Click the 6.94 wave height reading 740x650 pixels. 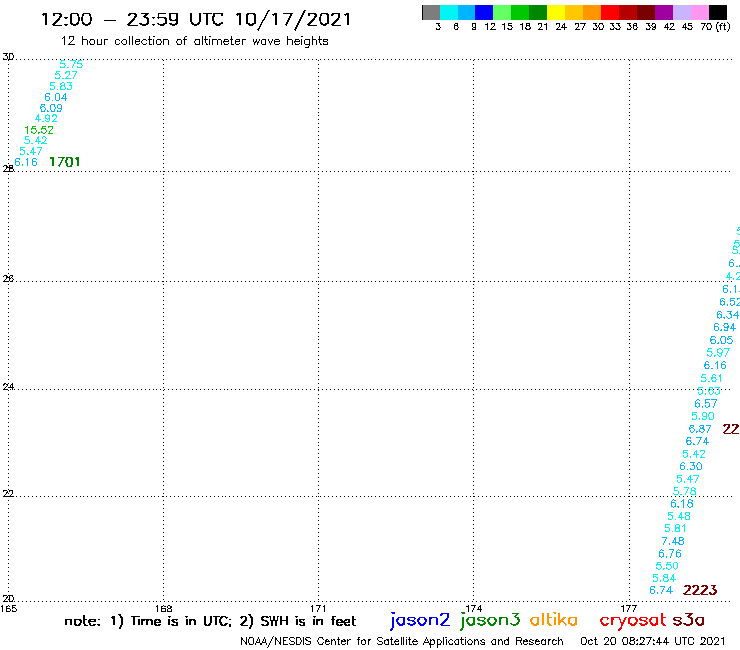tap(724, 327)
